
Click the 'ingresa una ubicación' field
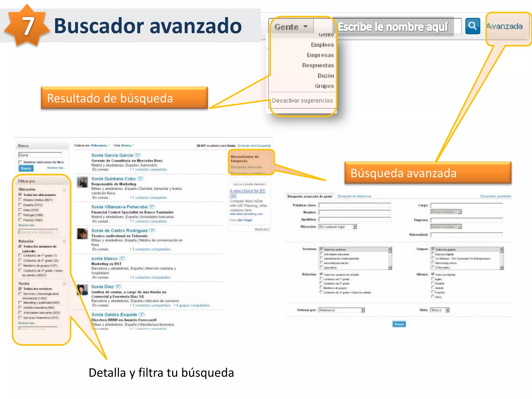tap(38, 232)
